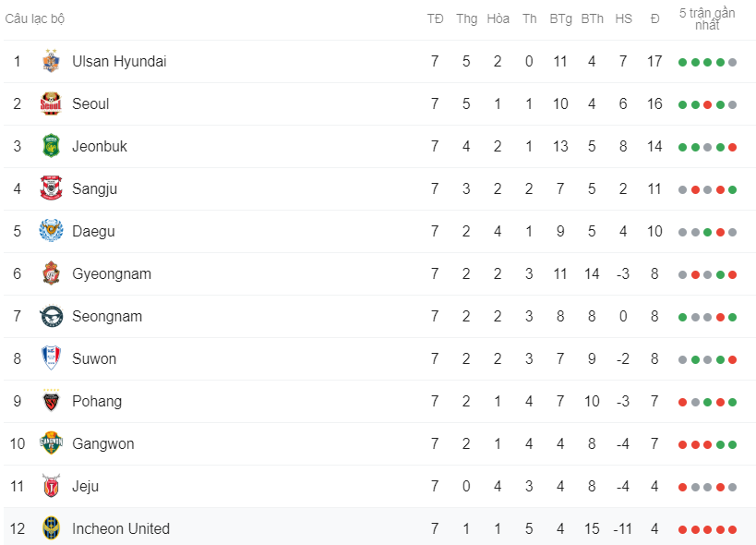Click the Jeonbuk green crest icon
The width and height of the screenshot is (756, 545).
51,147
